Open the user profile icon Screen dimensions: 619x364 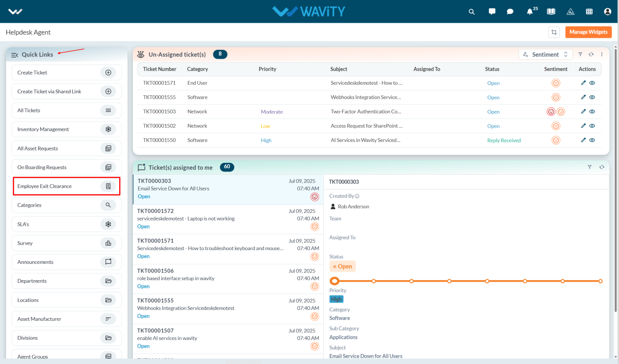pyautogui.click(x=607, y=12)
